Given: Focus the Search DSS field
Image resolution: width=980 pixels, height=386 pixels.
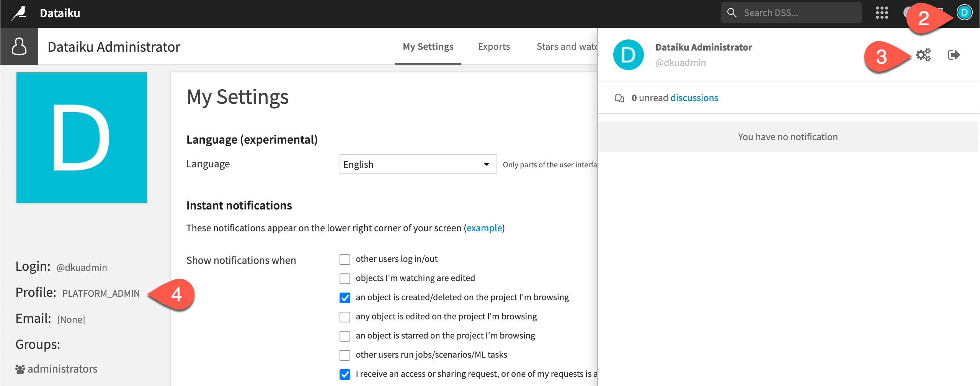Looking at the screenshot, I should click(791, 13).
